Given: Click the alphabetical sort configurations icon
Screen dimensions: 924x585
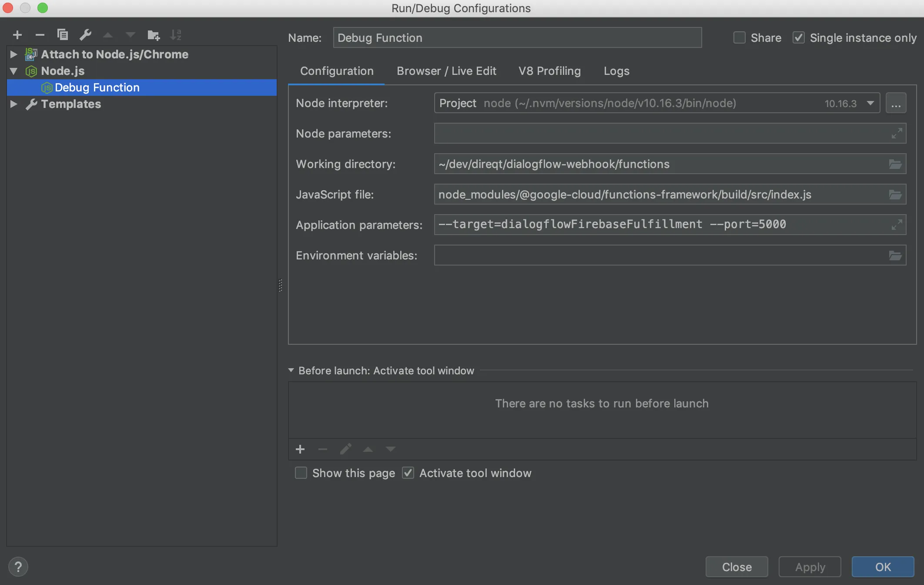Looking at the screenshot, I should 176,35.
